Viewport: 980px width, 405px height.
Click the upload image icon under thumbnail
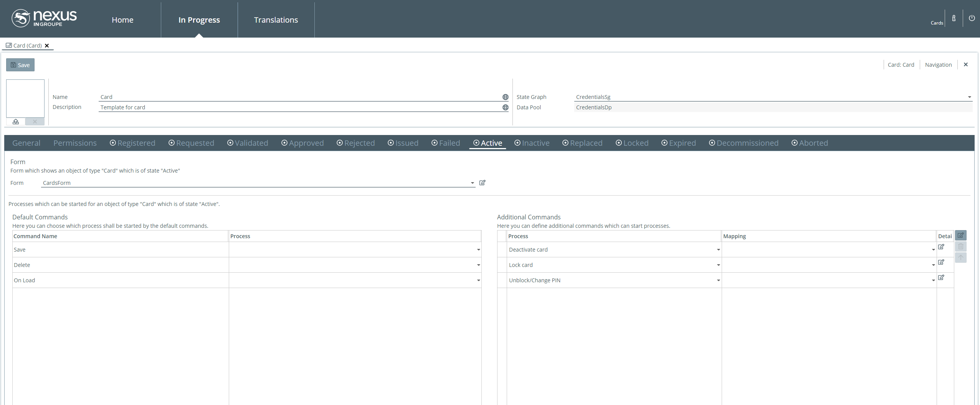click(16, 122)
